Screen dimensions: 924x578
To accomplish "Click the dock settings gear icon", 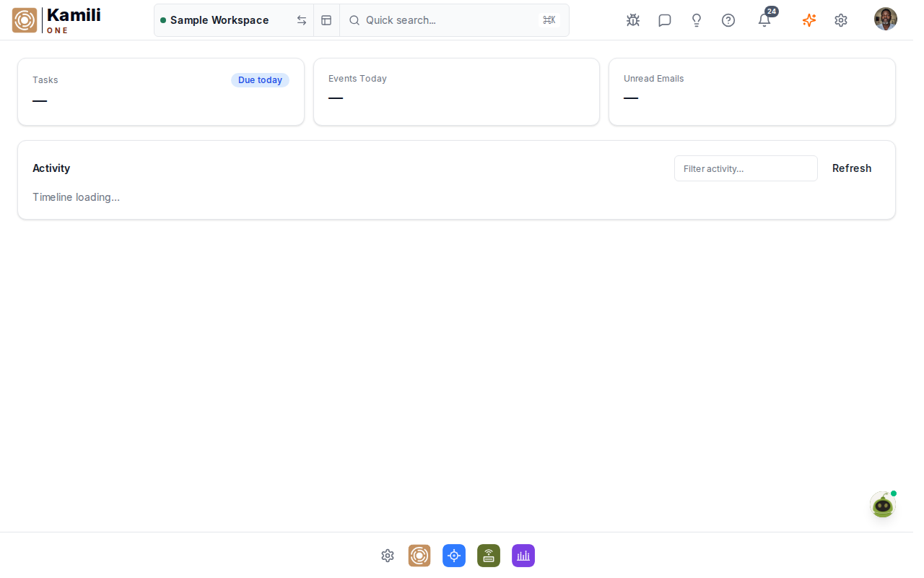I will [x=388, y=556].
